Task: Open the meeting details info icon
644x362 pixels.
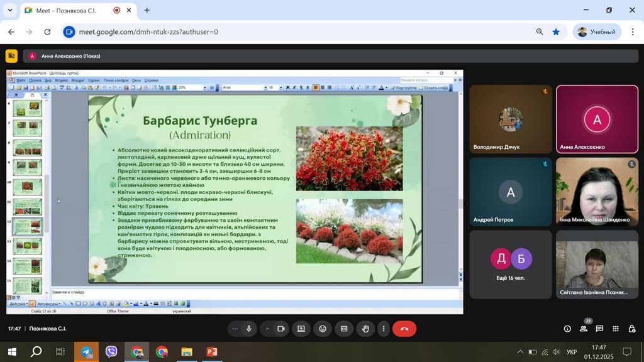Action: [x=567, y=329]
